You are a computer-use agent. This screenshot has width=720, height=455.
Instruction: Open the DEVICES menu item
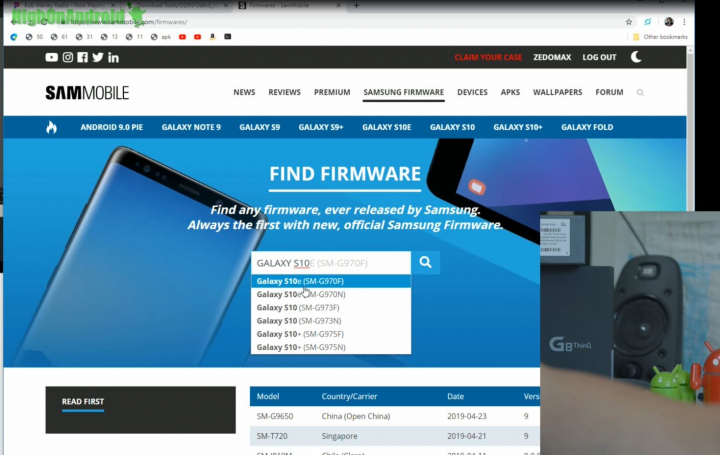click(472, 92)
